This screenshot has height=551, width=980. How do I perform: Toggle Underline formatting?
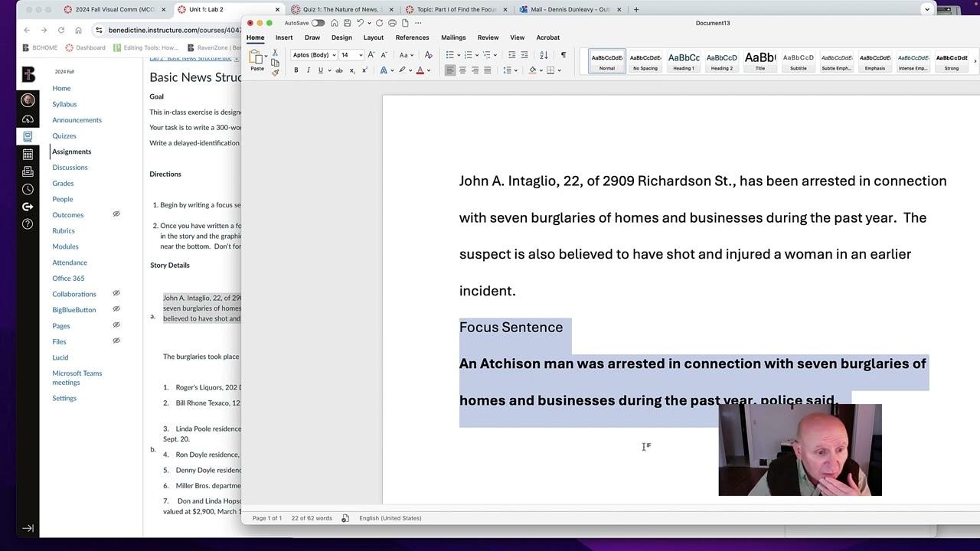[x=320, y=70]
